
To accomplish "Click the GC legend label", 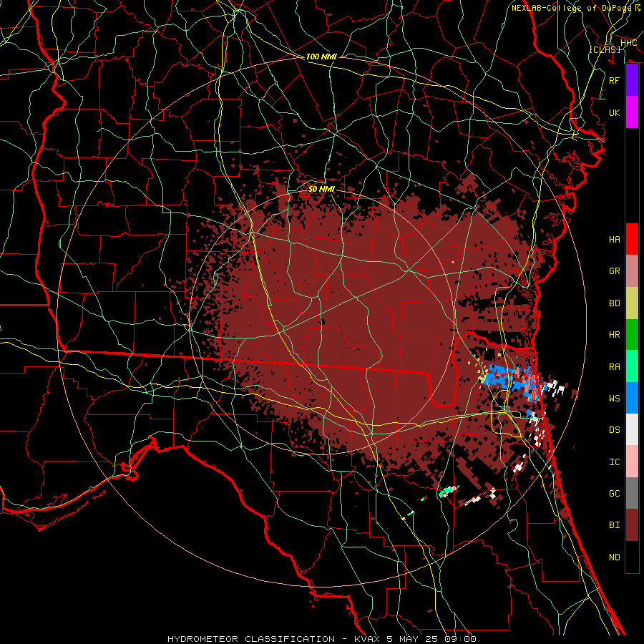I will tap(614, 494).
